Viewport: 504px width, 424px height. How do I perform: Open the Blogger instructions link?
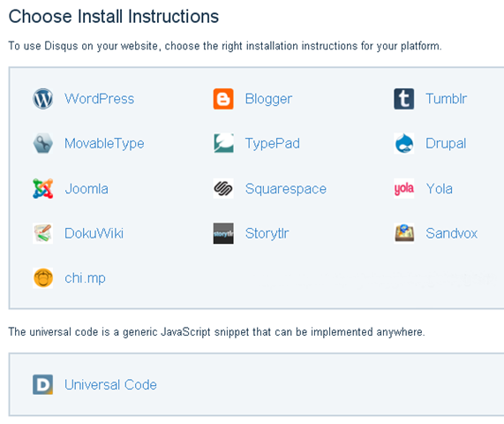click(268, 99)
